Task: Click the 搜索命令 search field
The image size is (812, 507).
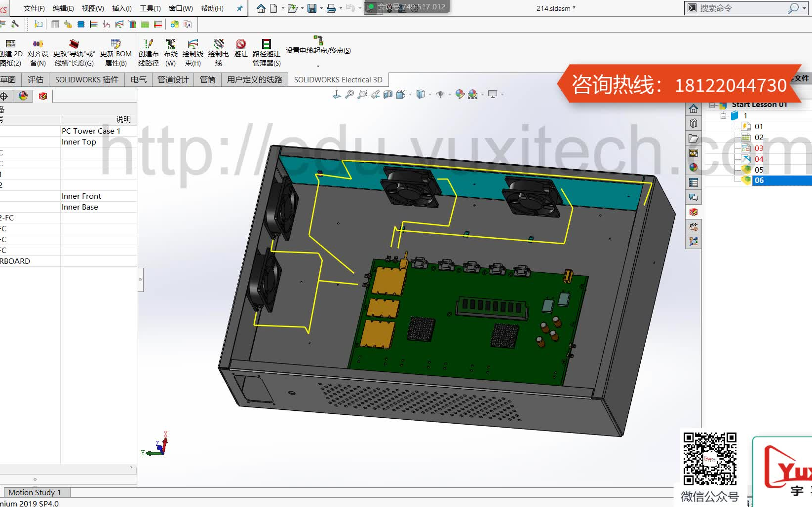Action: pos(742,8)
